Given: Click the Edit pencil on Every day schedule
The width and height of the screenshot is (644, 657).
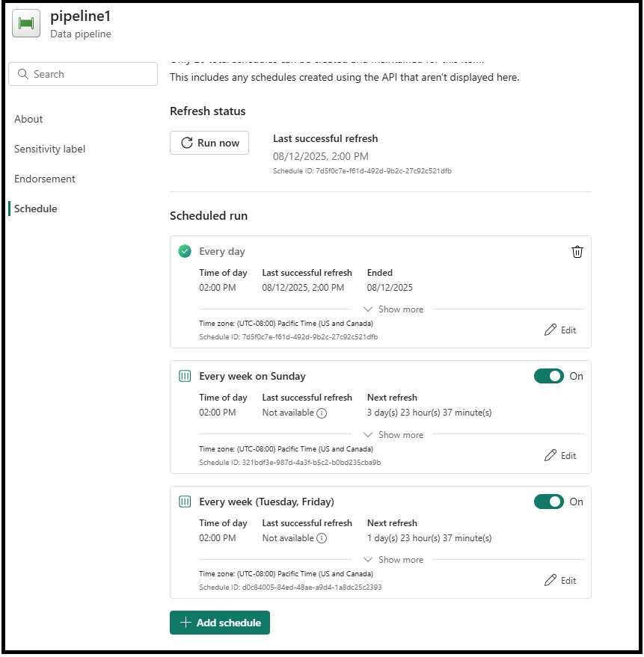Looking at the screenshot, I should pyautogui.click(x=559, y=330).
